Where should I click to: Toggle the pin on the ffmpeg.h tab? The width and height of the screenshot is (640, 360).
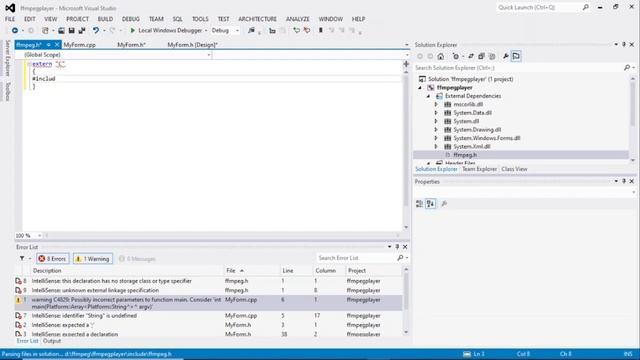(49, 44)
